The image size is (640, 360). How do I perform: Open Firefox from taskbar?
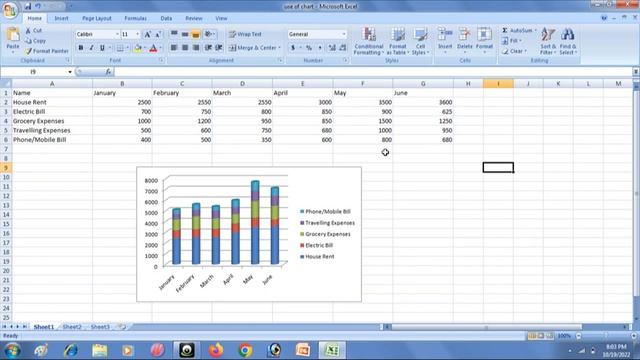pyautogui.click(x=216, y=350)
